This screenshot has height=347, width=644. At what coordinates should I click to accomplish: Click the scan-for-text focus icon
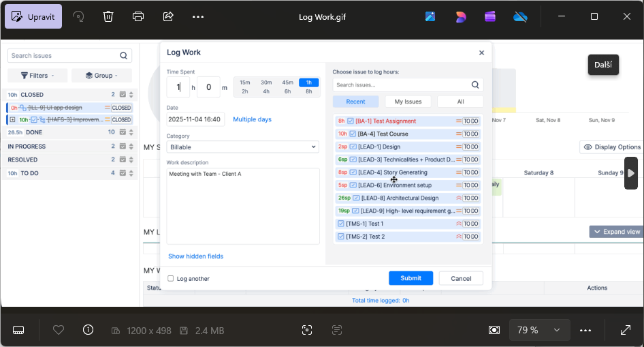307,330
